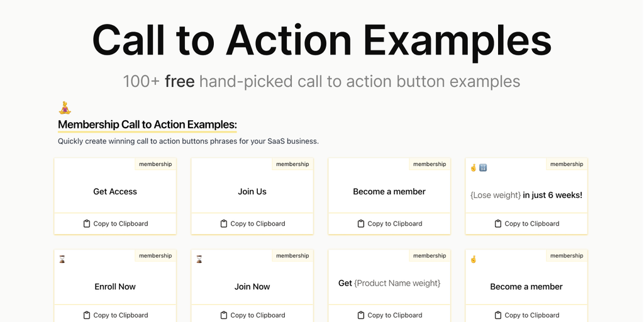Click the "in just 6 weeks!" phrase
Screen dimensions: 644x322
coord(553,195)
